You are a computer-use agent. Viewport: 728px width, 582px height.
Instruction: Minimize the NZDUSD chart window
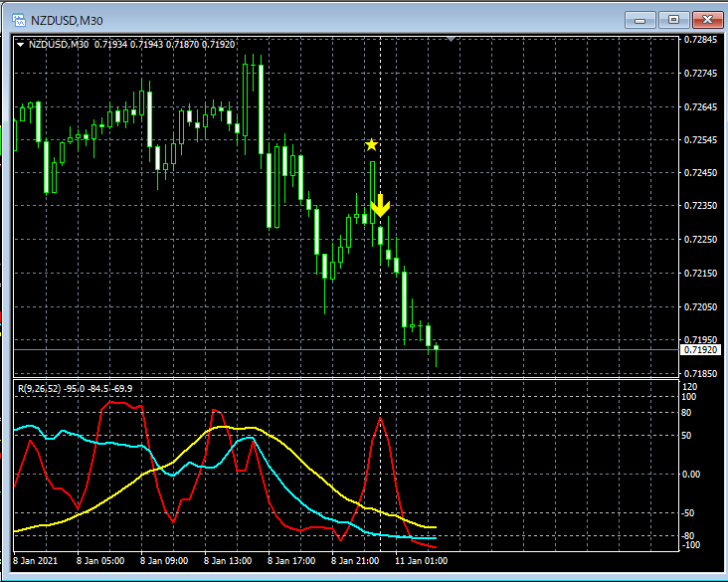pos(644,19)
